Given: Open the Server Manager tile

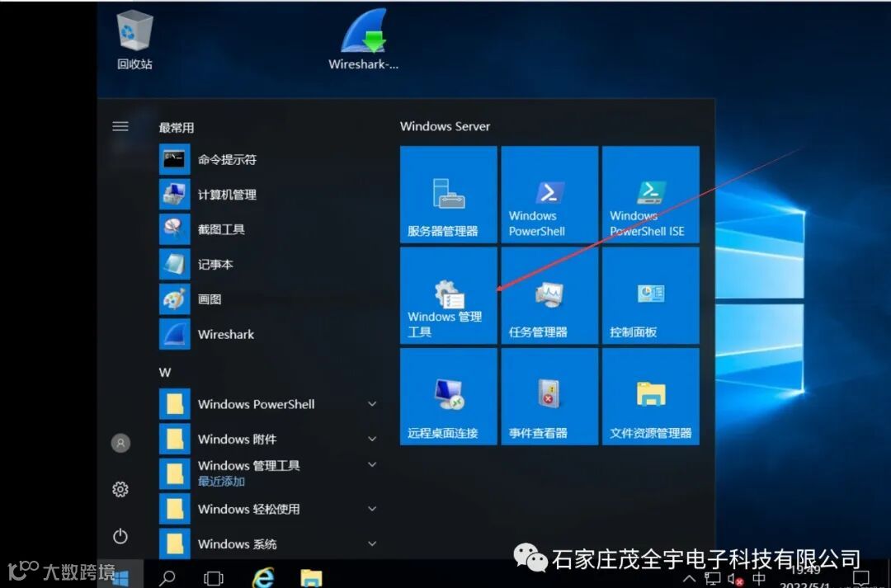Looking at the screenshot, I should click(448, 195).
